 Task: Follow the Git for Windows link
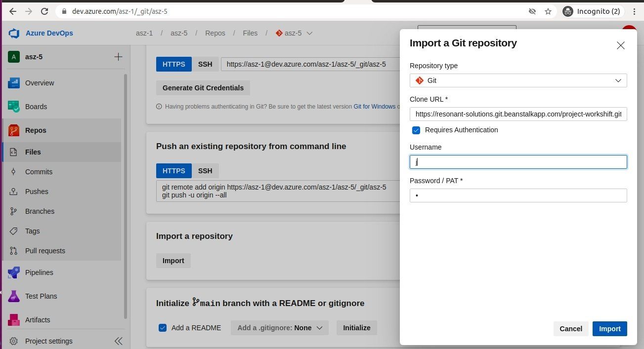coord(374,107)
